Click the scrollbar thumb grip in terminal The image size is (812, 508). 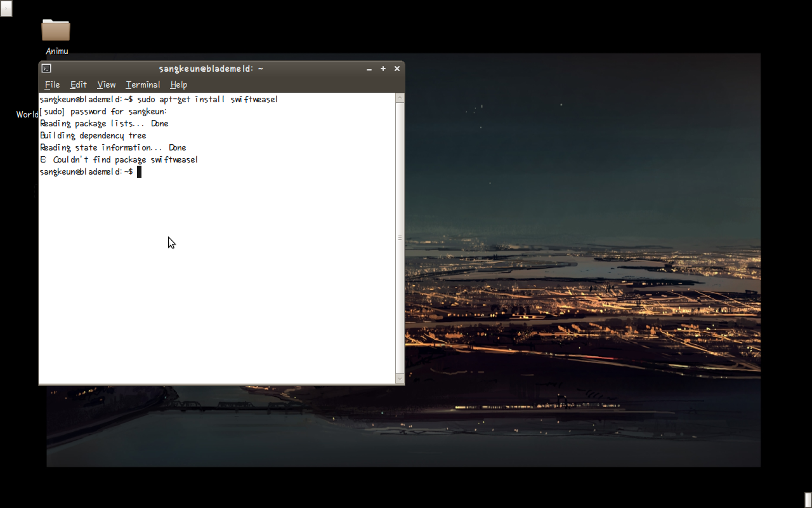click(x=400, y=237)
